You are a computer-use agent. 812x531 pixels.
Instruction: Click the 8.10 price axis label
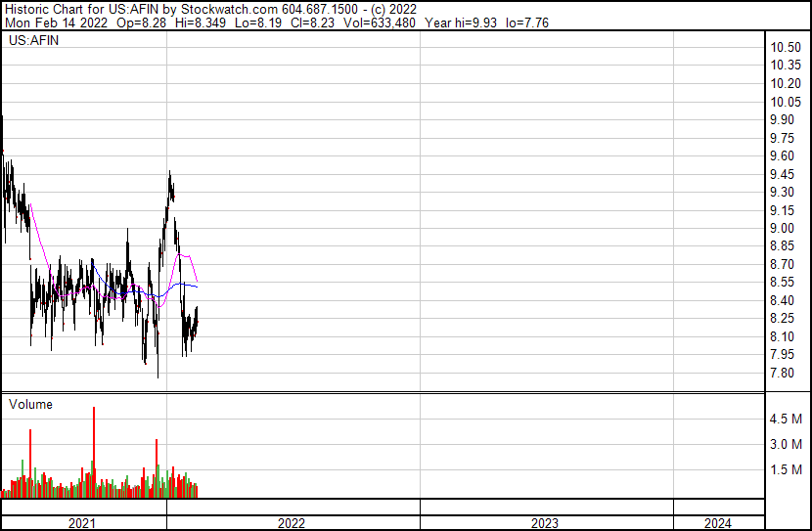(782, 336)
